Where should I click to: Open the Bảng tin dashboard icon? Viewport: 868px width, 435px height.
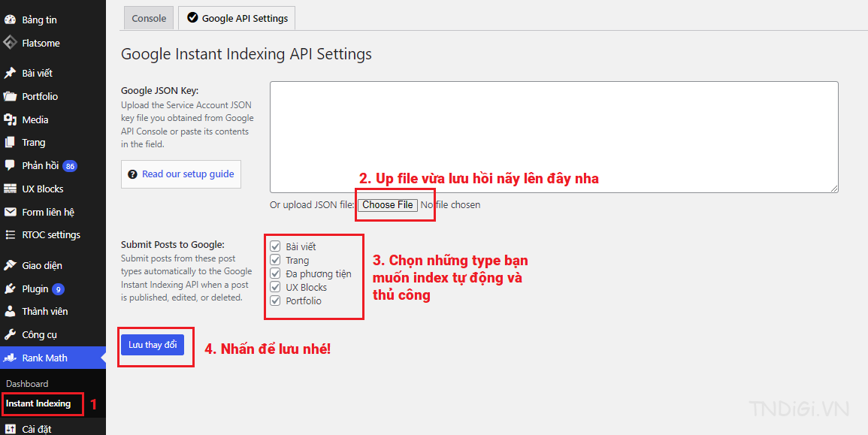tap(10, 20)
